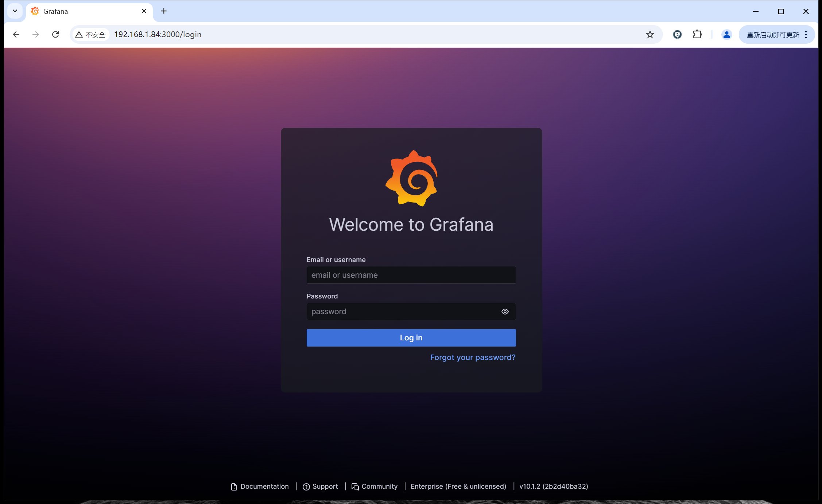This screenshot has height=504, width=822.
Task: Open the Documentation footer link
Action: coord(264,487)
